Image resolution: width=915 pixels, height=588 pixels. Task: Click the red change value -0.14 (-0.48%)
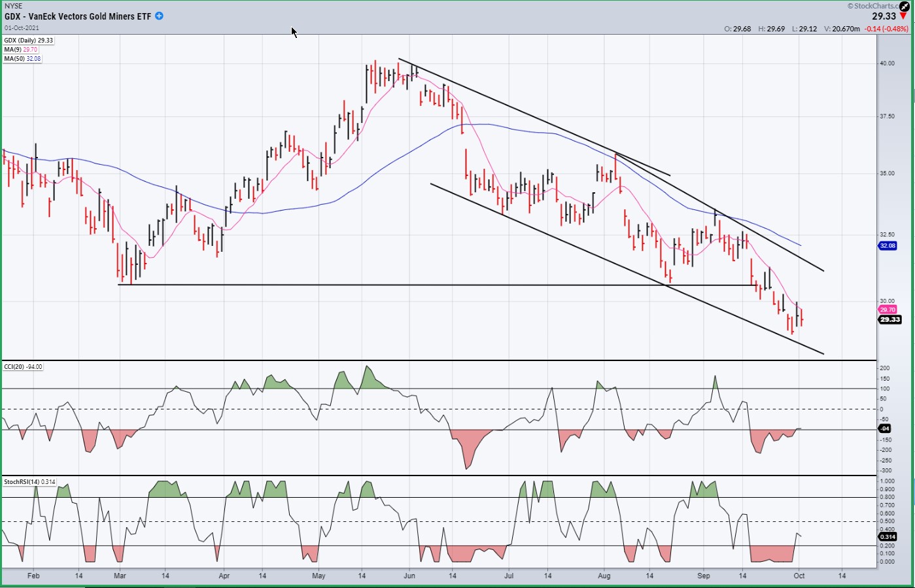click(886, 29)
